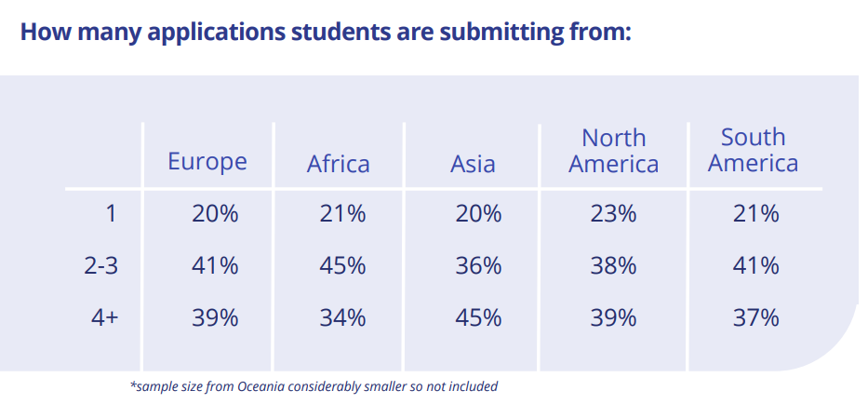Select Europe's 41% value in the 2-3 row
The image size is (868, 404).
215,266
